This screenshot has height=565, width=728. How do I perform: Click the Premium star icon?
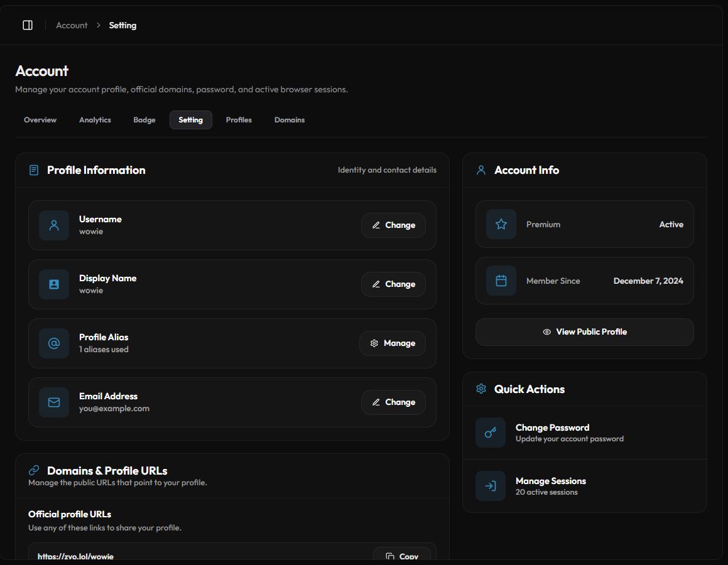501,224
